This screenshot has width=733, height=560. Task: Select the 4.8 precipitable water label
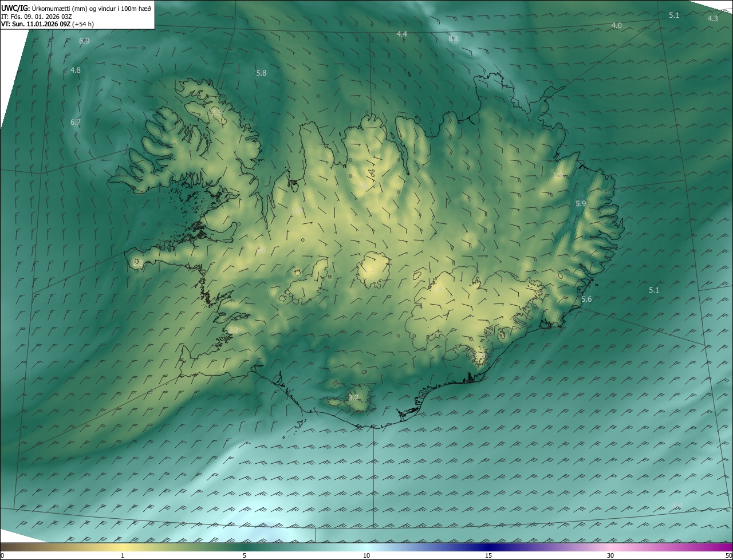click(76, 70)
